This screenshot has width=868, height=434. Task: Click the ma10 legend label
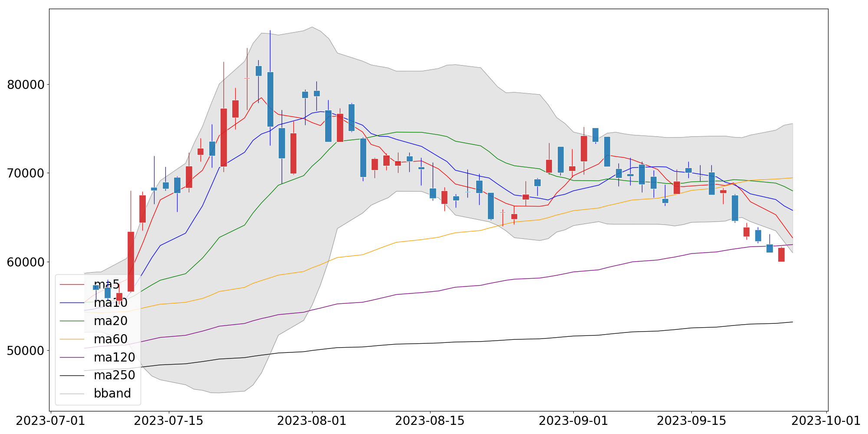pos(111,303)
